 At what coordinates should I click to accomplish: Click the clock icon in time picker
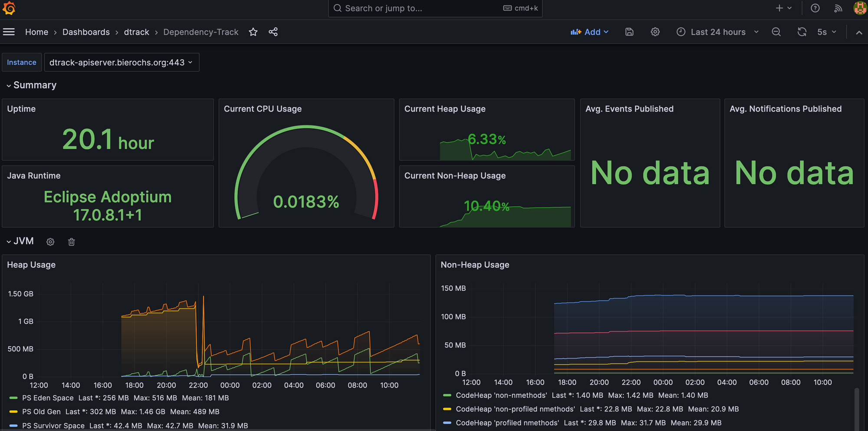[681, 32]
